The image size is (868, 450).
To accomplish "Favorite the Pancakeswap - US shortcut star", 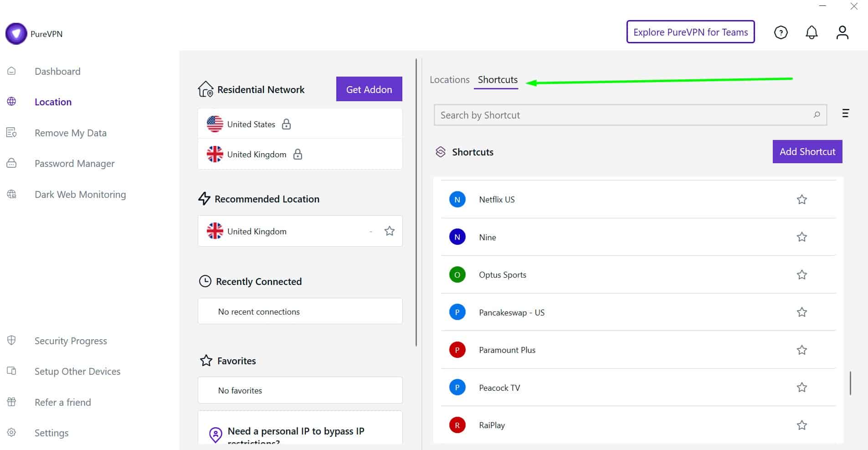I will [x=802, y=312].
